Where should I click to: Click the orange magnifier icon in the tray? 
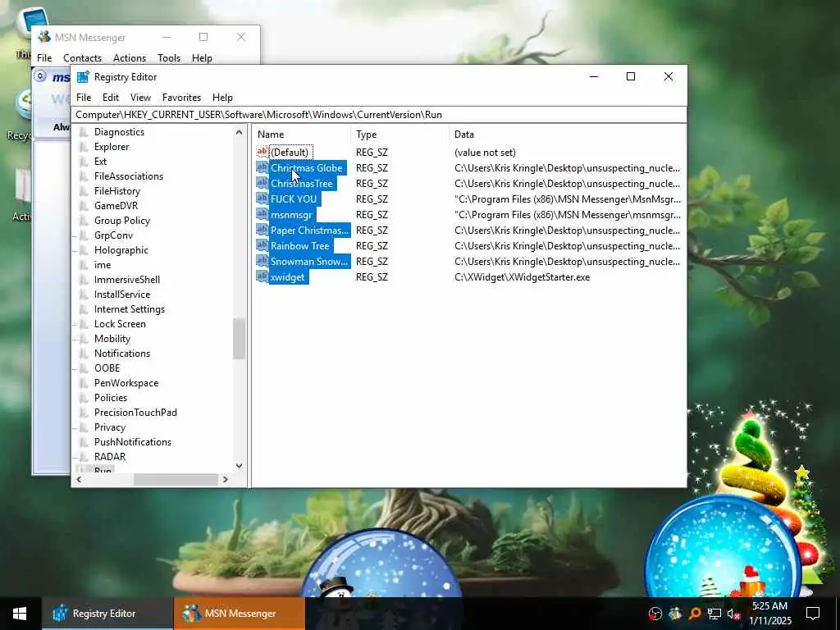694,614
